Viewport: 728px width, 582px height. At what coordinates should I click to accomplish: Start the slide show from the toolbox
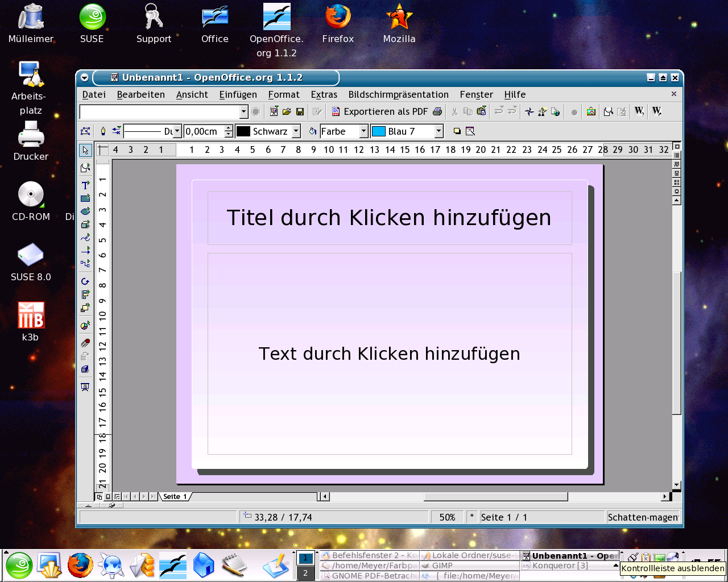(x=85, y=387)
